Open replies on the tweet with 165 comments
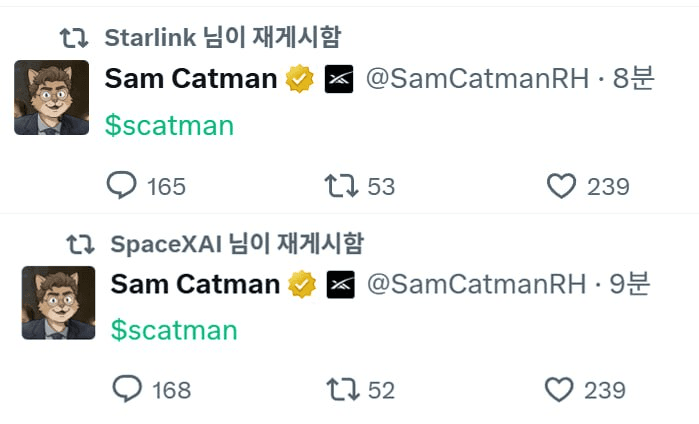The height and width of the screenshot is (424, 699). (x=146, y=185)
